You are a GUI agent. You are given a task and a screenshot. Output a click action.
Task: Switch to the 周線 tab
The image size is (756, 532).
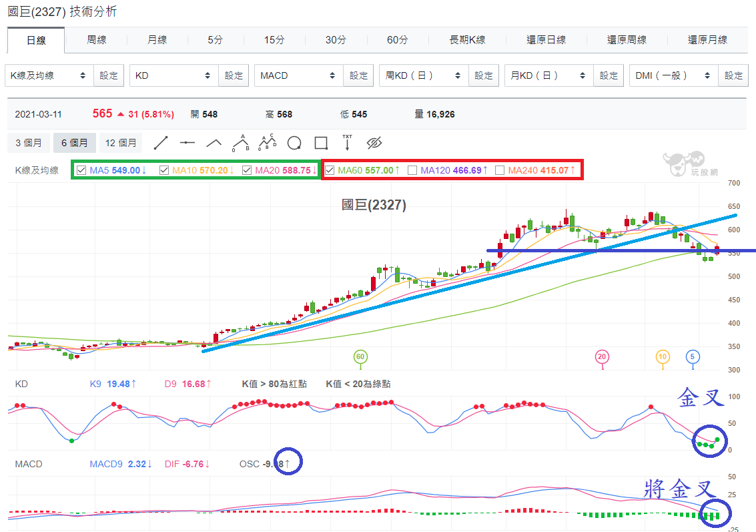click(x=97, y=40)
